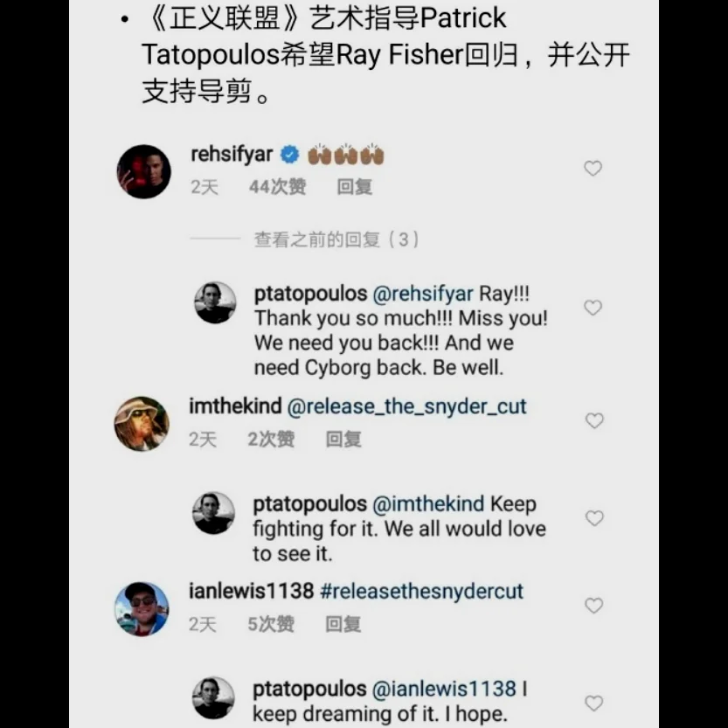728x728 pixels.
Task: Reply (回复) to rehsifyar's comment
Action: [354, 187]
